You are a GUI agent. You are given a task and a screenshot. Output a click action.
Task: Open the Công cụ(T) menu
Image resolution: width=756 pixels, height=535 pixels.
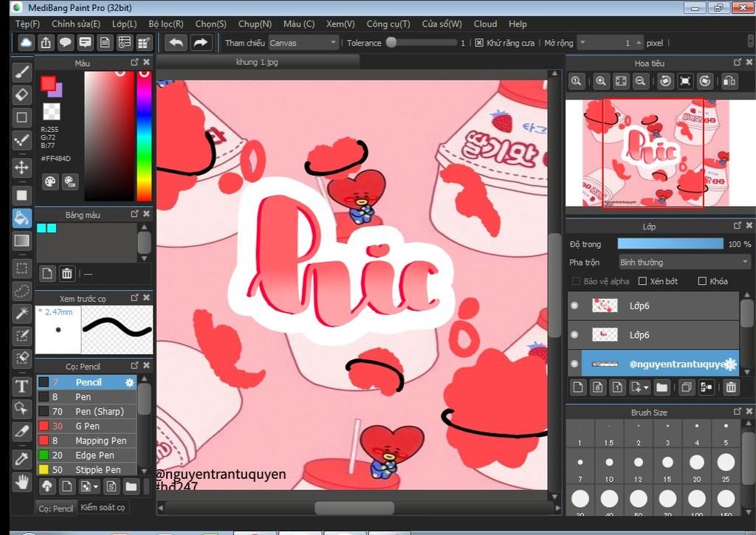click(x=388, y=24)
